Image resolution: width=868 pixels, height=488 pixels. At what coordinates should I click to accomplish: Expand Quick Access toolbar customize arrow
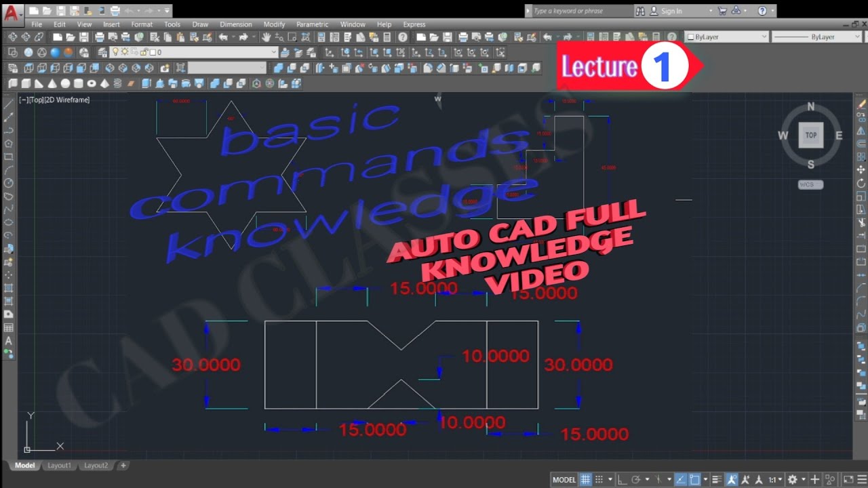point(167,11)
